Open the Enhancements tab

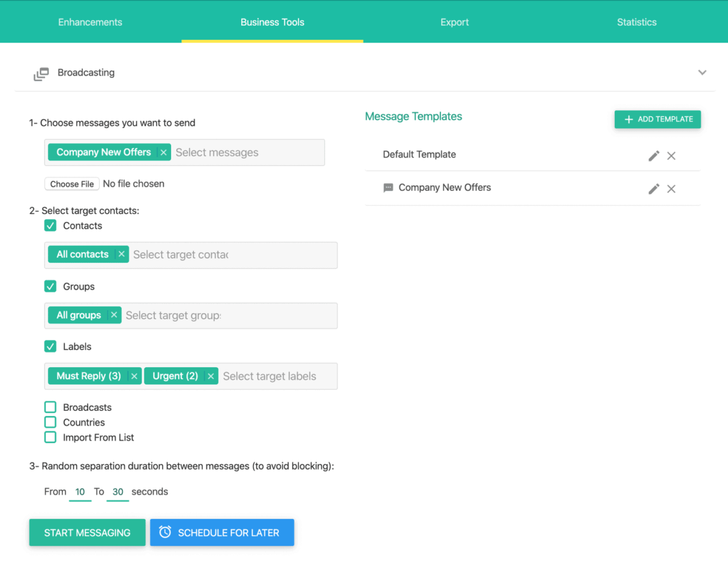point(90,22)
